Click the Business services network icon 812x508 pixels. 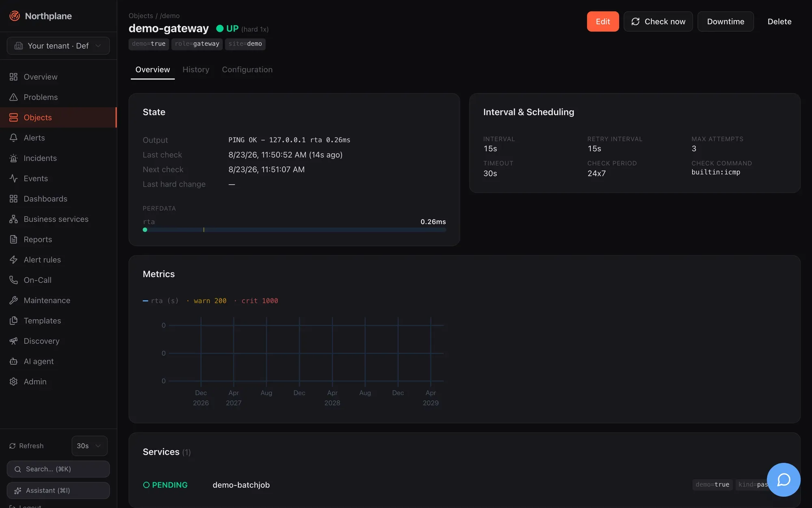point(13,219)
